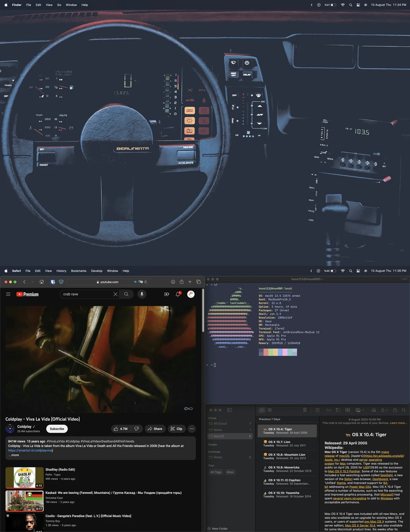Subscribe to the Coldplay channel
This screenshot has width=410, height=532.
pos(57,429)
